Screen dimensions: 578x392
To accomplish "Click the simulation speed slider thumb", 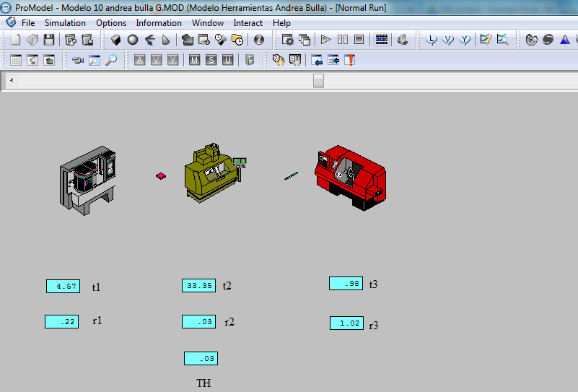I will coord(318,81).
